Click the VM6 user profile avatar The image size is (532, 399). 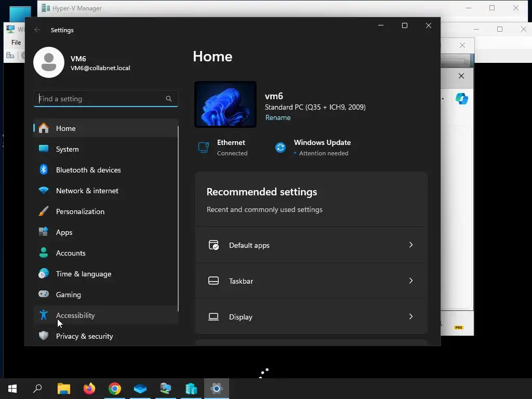[x=48, y=62]
